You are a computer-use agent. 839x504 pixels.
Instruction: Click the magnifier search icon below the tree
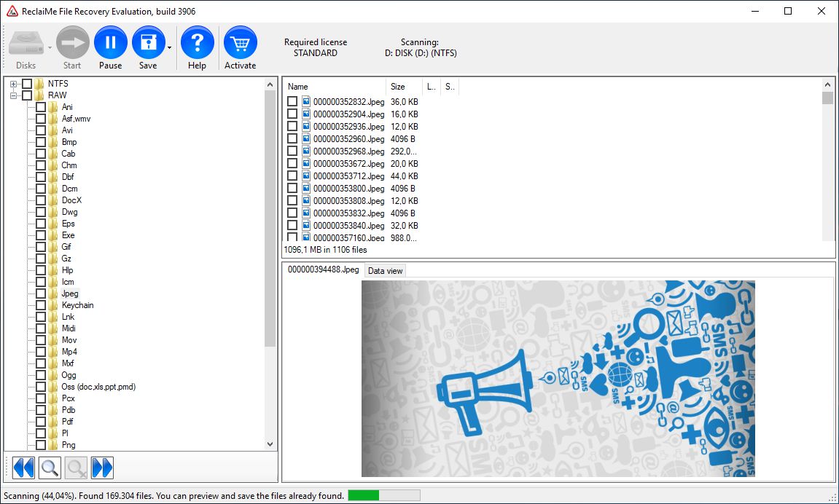(50, 467)
